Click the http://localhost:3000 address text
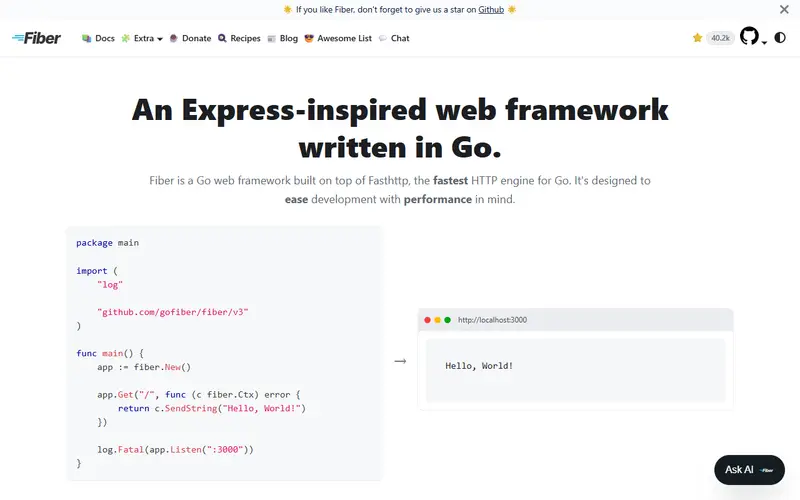The height and width of the screenshot is (500, 800). pos(492,320)
